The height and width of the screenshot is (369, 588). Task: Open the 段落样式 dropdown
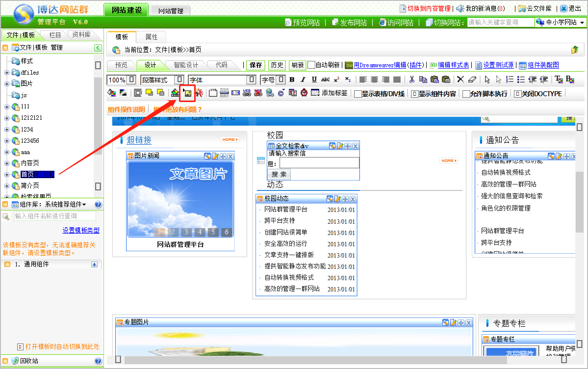pyautogui.click(x=179, y=79)
